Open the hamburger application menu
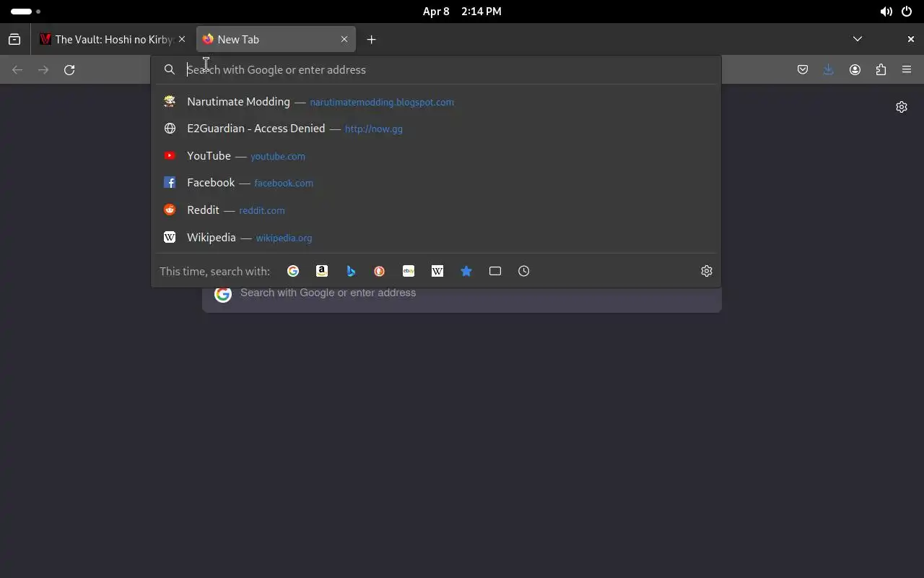 (x=907, y=70)
